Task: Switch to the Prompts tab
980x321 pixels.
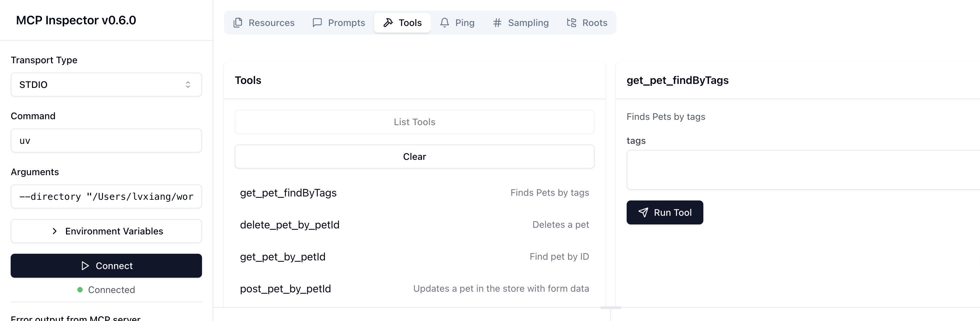Action: pos(339,23)
